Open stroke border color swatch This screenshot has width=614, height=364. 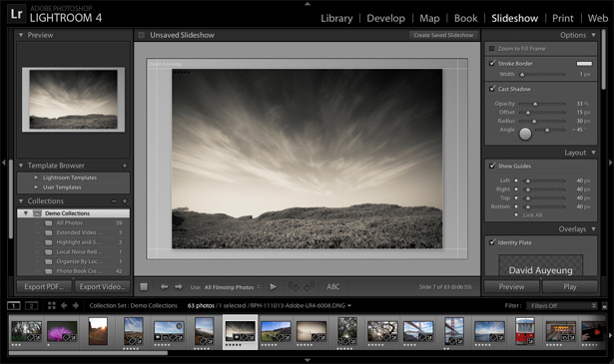click(x=584, y=64)
